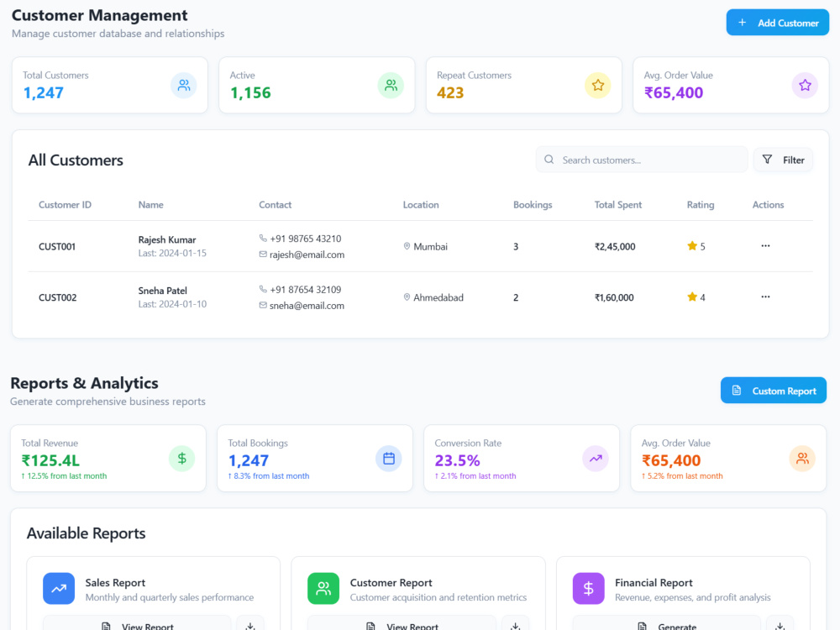The width and height of the screenshot is (840, 630).
Task: Open actions menu for Sneha Patel
Action: tap(765, 297)
